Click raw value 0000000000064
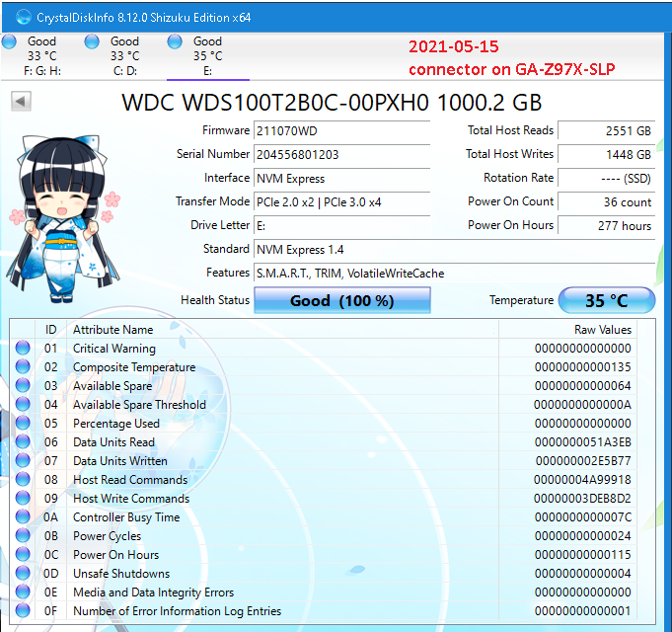 tap(583, 385)
